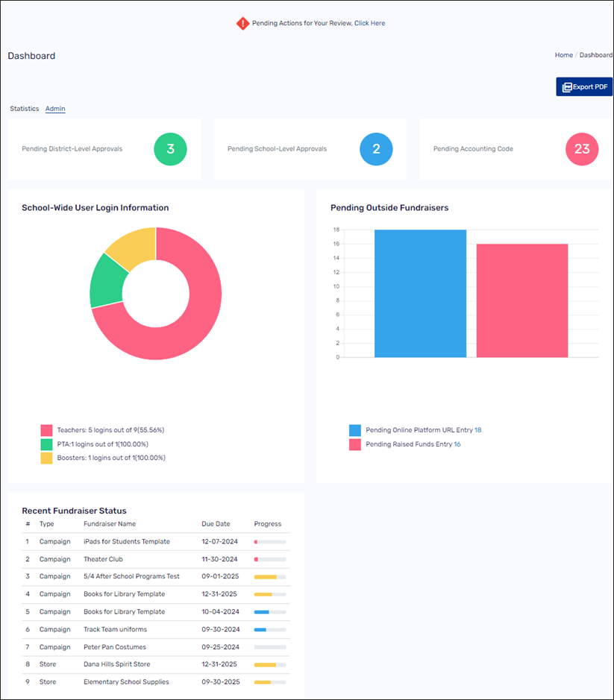The width and height of the screenshot is (614, 700).
Task: Click the red pending actions warning icon
Action: pos(242,23)
